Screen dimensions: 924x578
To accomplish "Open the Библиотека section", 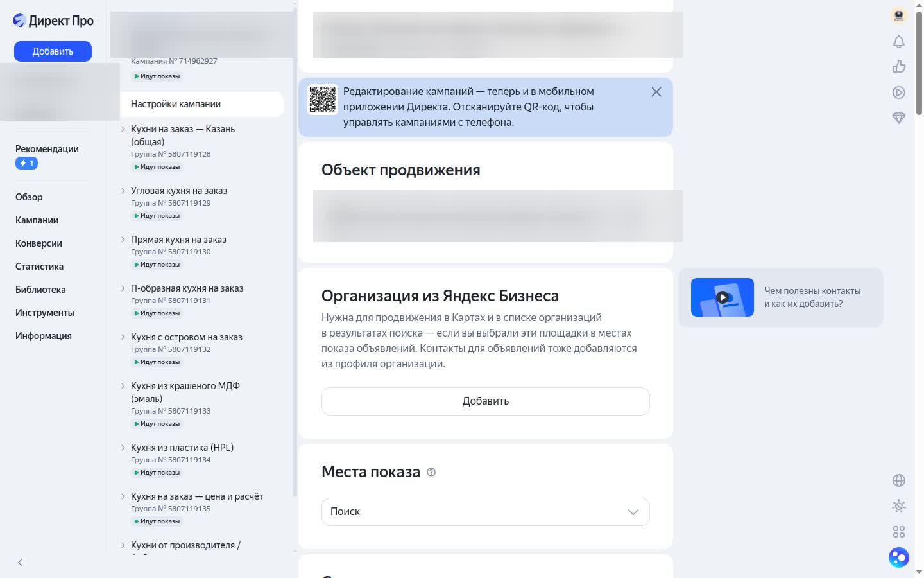I will [40, 290].
